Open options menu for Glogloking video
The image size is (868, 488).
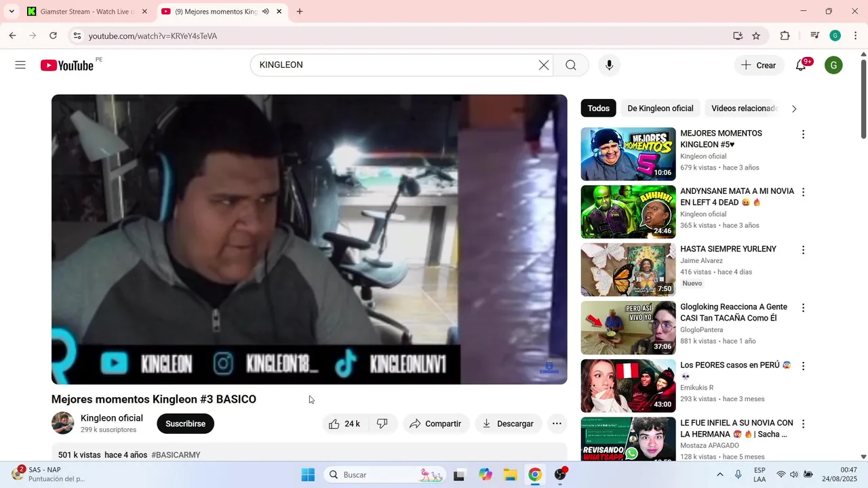click(803, 308)
